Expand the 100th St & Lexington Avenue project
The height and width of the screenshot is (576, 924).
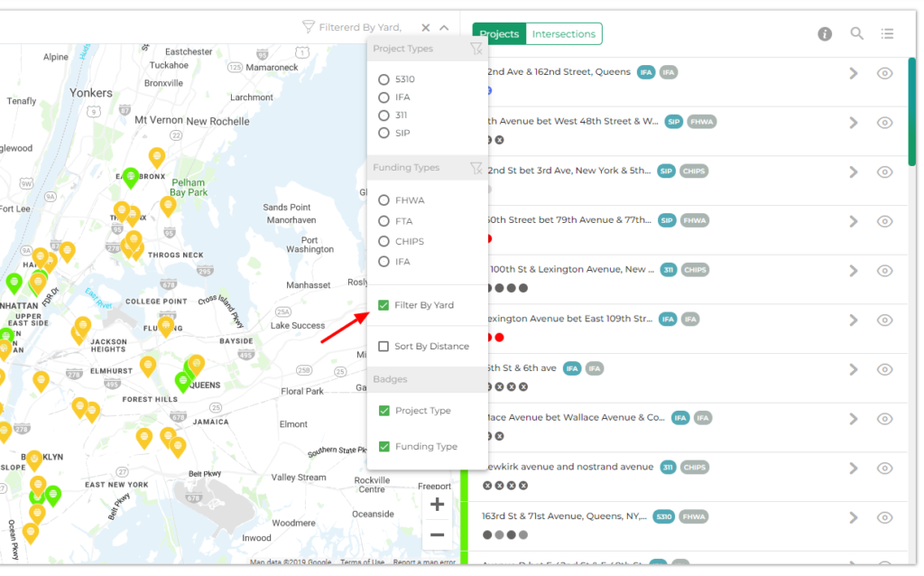(x=853, y=271)
